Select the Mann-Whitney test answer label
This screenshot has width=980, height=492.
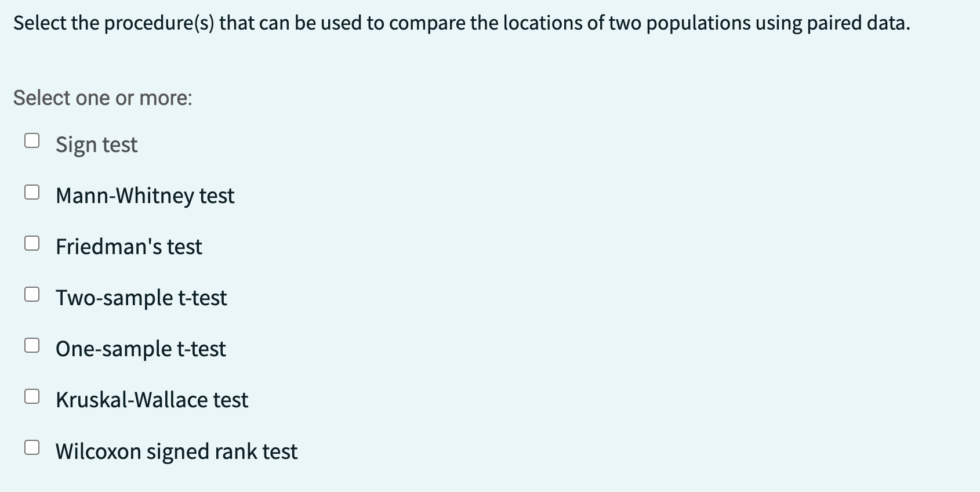144,196
